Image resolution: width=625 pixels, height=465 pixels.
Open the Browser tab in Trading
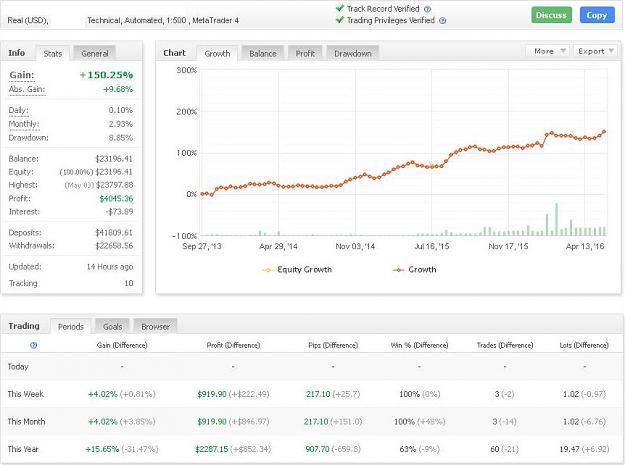click(x=155, y=327)
